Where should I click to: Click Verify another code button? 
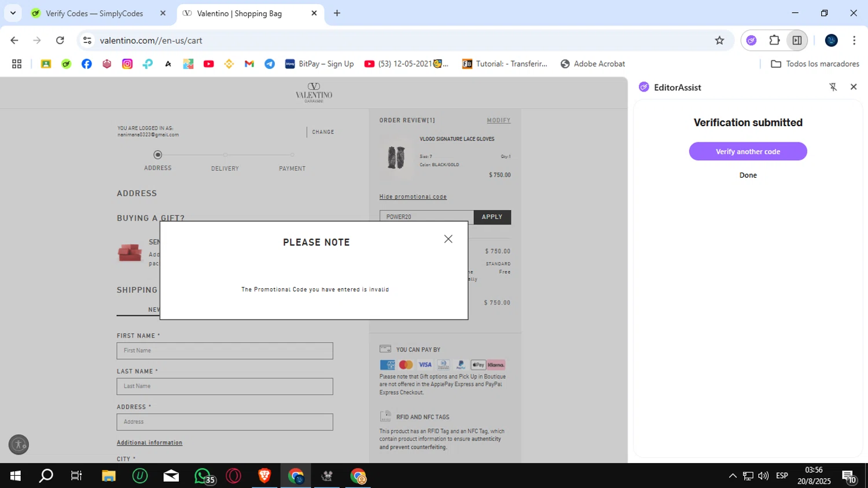point(748,152)
